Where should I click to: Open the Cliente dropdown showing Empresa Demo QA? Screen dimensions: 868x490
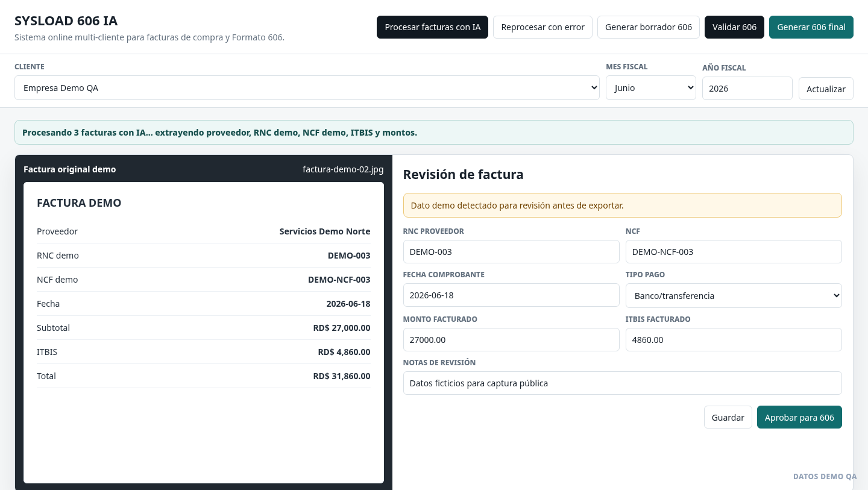[307, 88]
